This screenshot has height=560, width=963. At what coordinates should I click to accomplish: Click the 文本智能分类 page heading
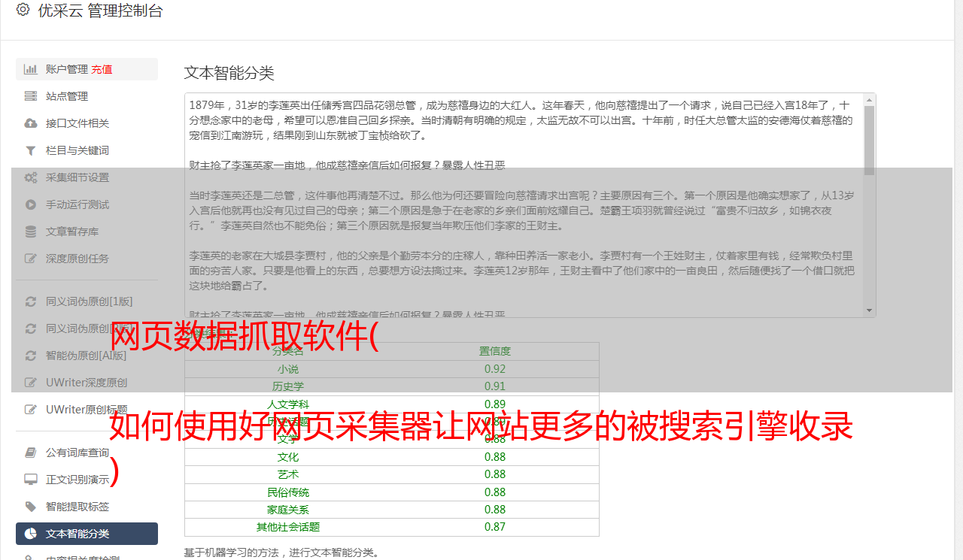coord(229,73)
